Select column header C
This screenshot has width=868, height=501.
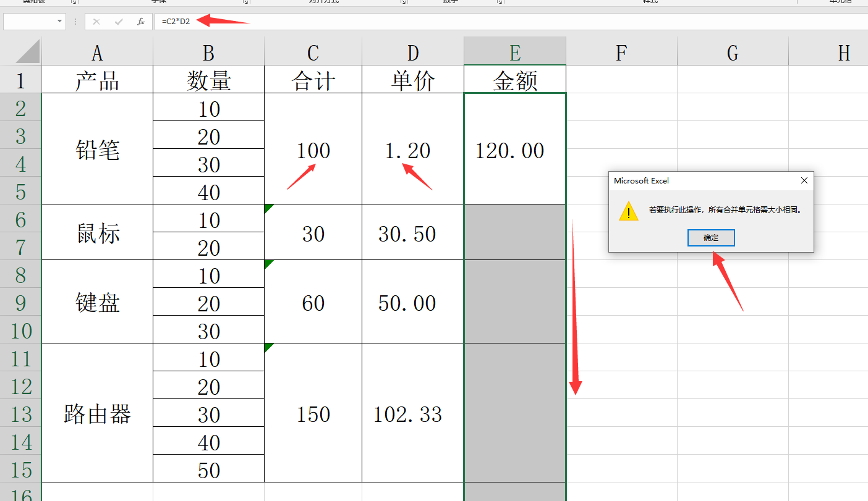tap(313, 53)
